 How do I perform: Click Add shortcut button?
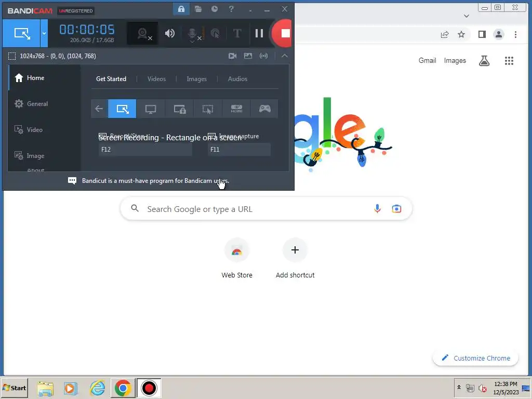(295, 259)
